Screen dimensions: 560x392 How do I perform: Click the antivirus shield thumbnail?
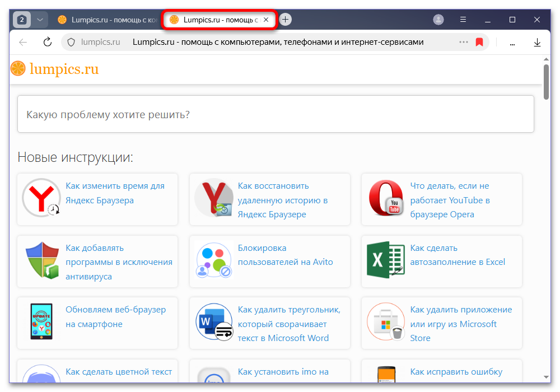click(42, 260)
